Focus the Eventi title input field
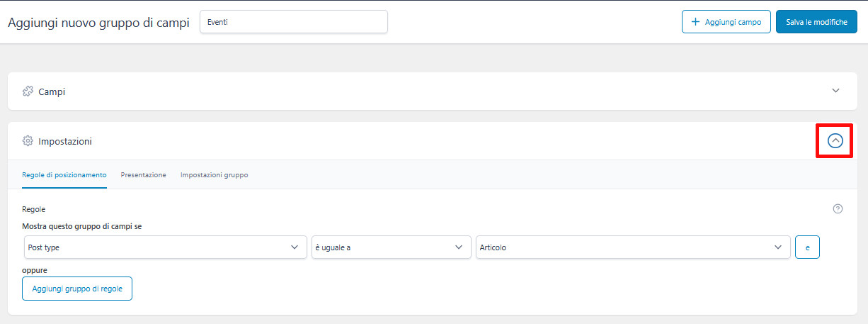 tap(294, 22)
